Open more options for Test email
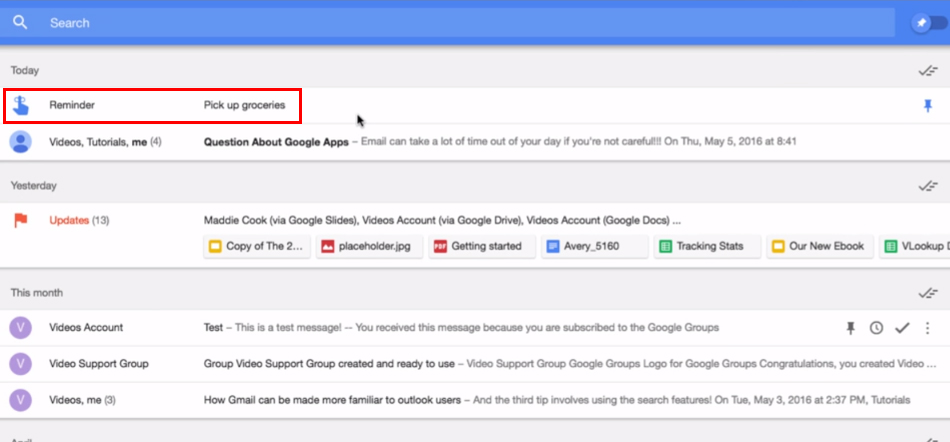This screenshot has height=442, width=950. [x=927, y=328]
